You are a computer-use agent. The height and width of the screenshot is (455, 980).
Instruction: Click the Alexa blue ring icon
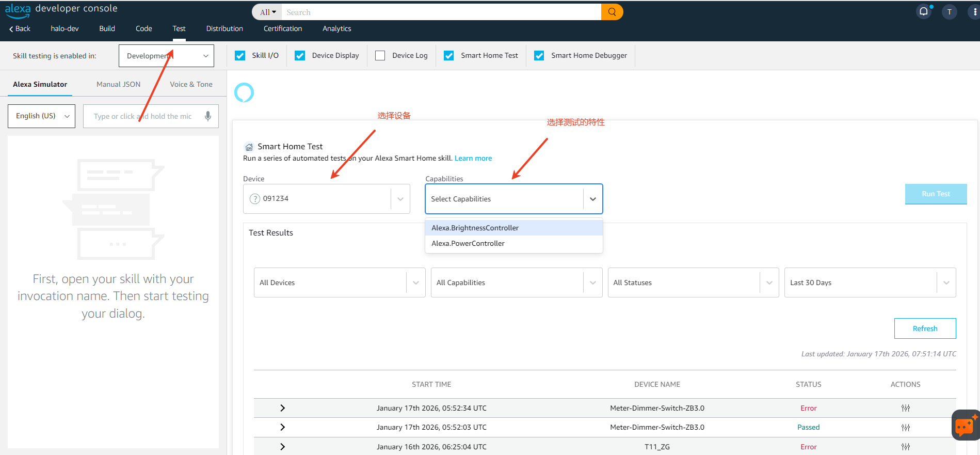pos(244,92)
